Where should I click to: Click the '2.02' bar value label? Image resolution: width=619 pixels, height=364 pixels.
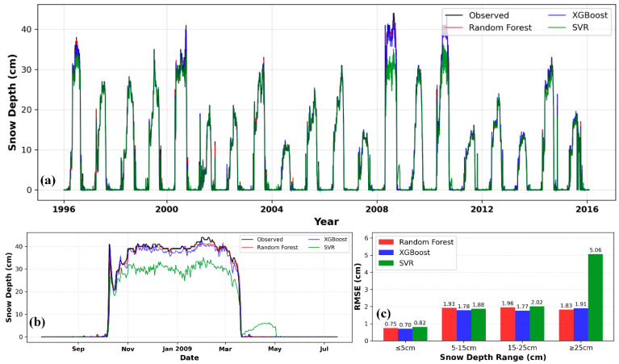coord(537,303)
